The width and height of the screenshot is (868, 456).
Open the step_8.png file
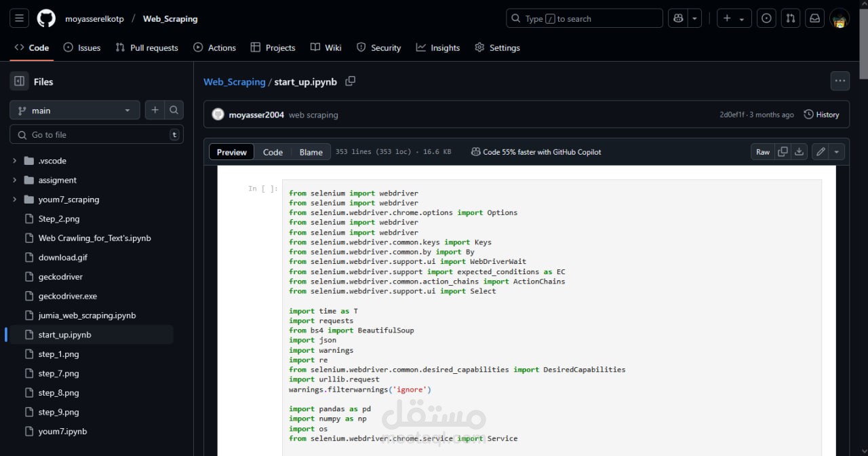[x=59, y=393]
